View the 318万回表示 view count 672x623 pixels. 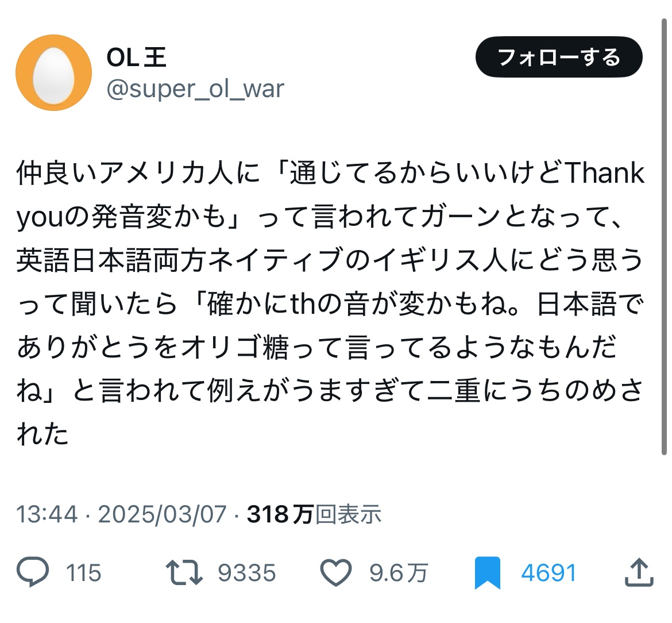(x=314, y=514)
